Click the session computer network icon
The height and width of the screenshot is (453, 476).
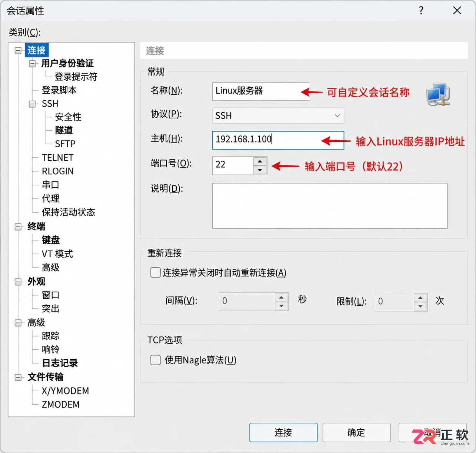pos(438,94)
